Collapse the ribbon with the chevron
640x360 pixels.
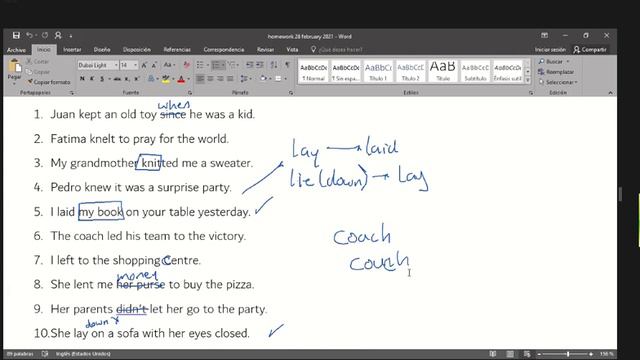[x=610, y=93]
